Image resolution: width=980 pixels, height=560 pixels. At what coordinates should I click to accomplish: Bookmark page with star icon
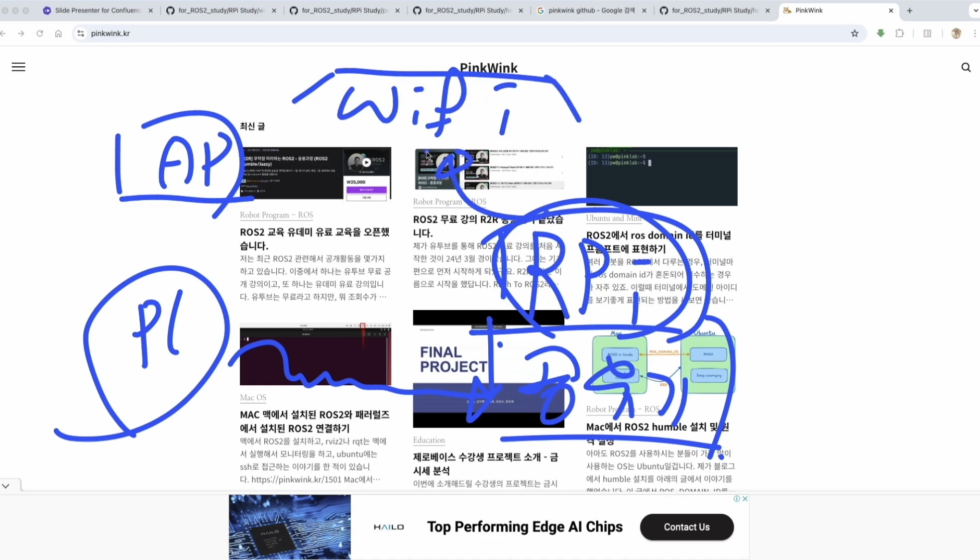(x=855, y=33)
